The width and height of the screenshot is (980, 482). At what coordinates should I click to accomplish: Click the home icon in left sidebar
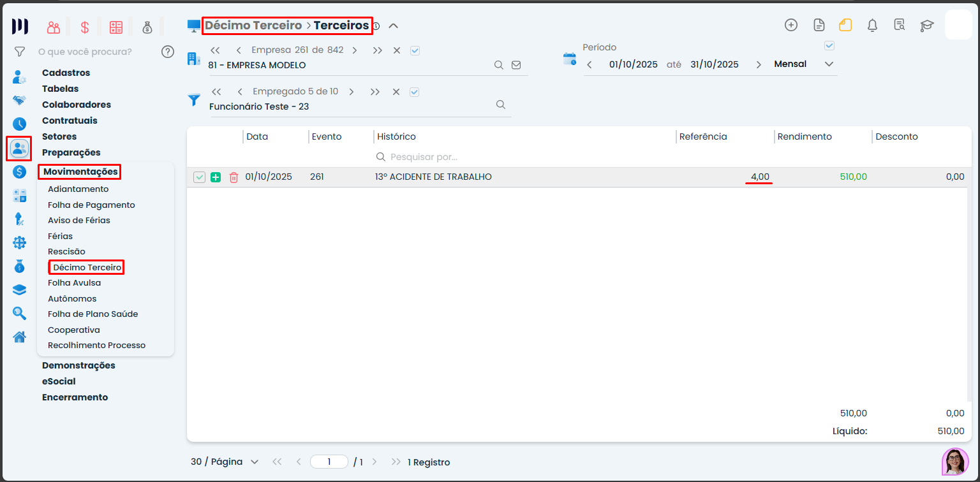click(20, 337)
